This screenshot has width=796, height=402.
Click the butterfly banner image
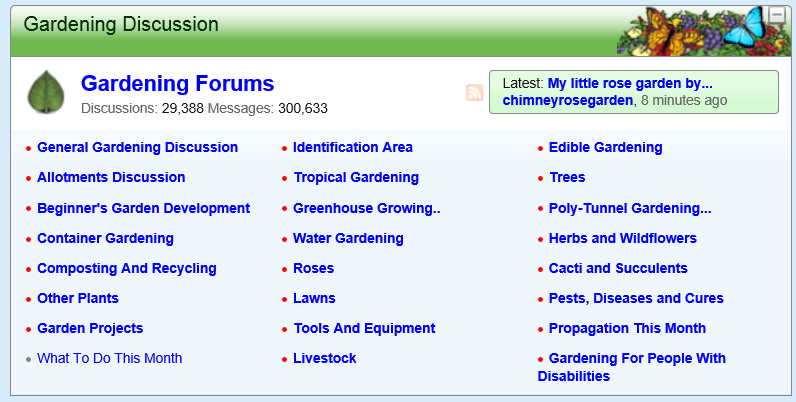point(695,30)
